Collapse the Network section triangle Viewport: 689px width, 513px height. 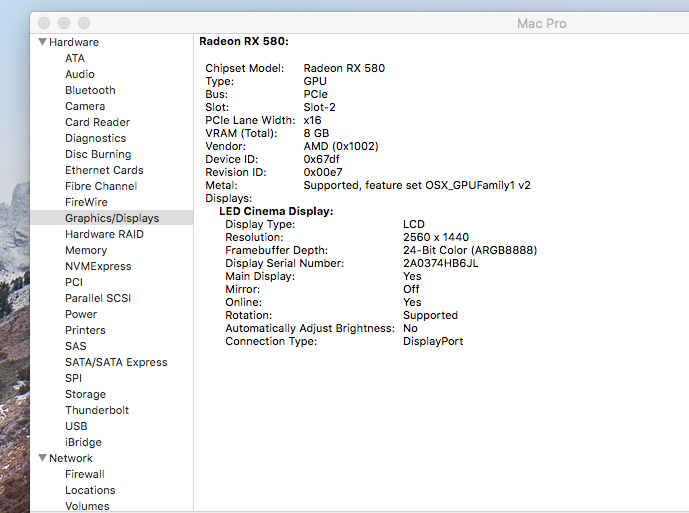point(43,458)
